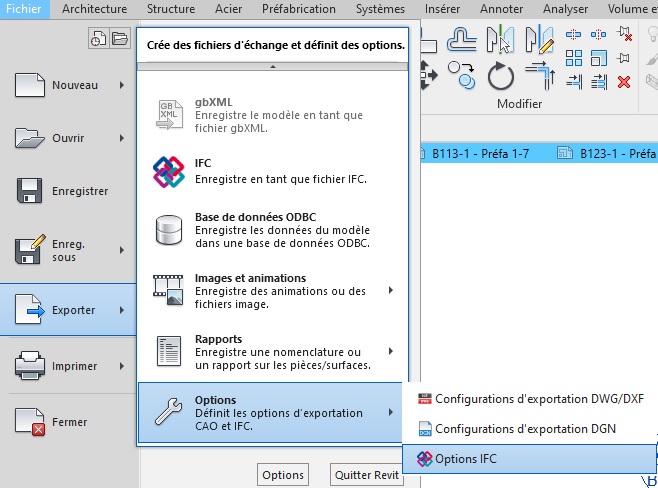Image resolution: width=658 pixels, height=488 pixels.
Task: Click the Rapports document icon
Action: pyautogui.click(x=169, y=351)
